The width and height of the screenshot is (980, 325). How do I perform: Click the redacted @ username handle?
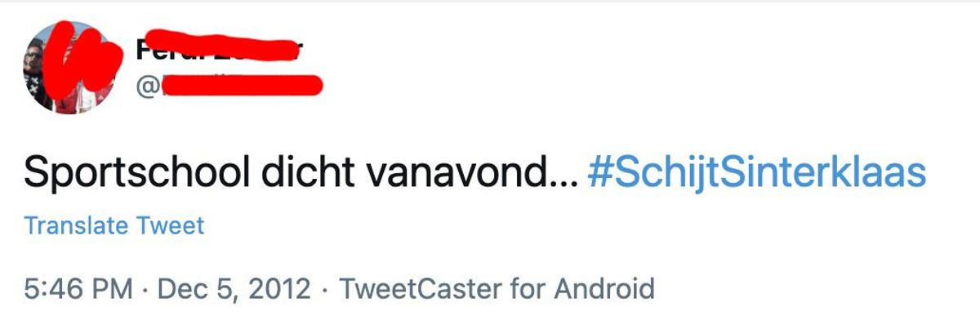pyautogui.click(x=230, y=85)
